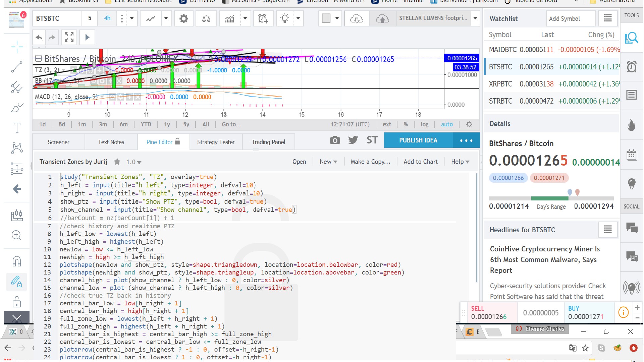Select the Text tool in left toolbar
This screenshot has height=362, width=644.
tap(17, 128)
